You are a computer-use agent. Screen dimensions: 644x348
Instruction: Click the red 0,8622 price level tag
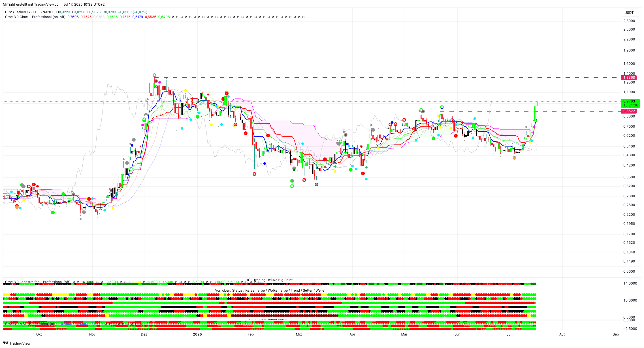[629, 111]
